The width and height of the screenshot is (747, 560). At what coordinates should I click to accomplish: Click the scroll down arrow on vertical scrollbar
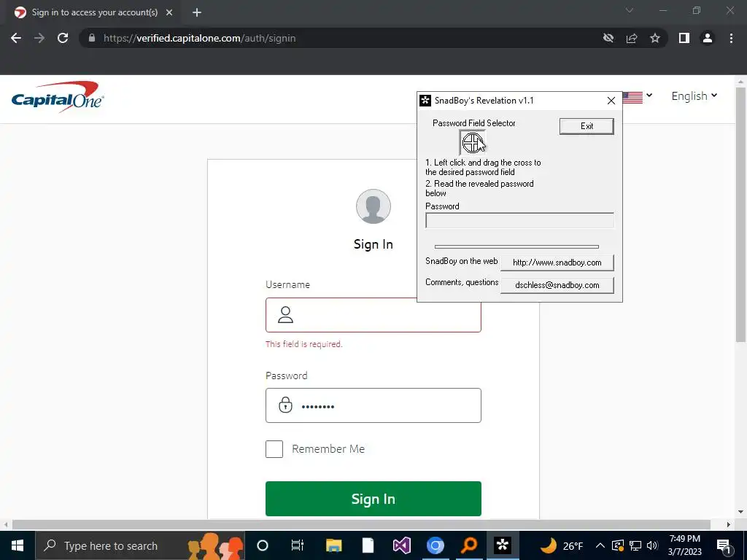(740, 513)
